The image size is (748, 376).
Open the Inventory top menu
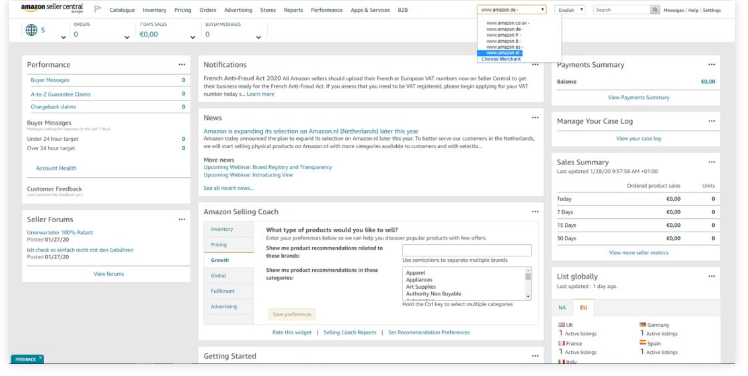(155, 10)
